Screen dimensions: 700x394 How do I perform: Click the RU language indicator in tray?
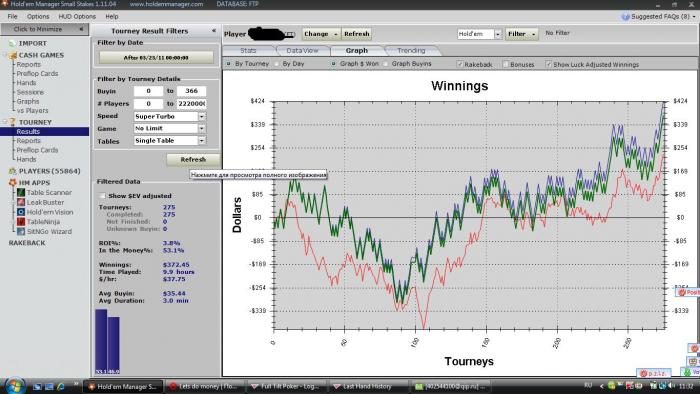click(588, 386)
